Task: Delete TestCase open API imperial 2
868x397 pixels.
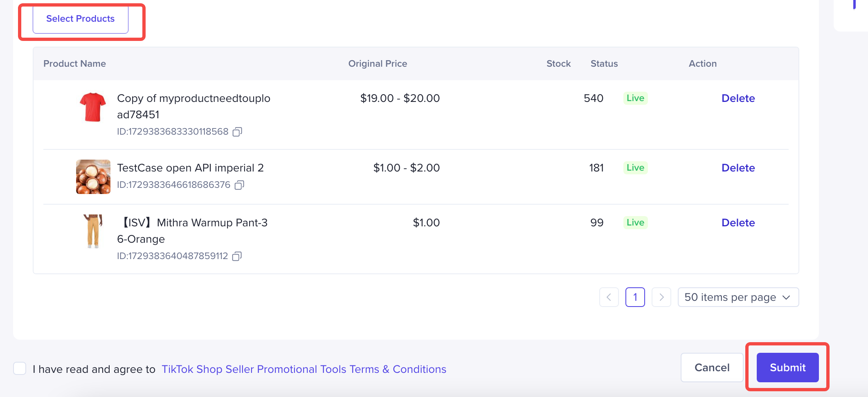Action: point(738,168)
